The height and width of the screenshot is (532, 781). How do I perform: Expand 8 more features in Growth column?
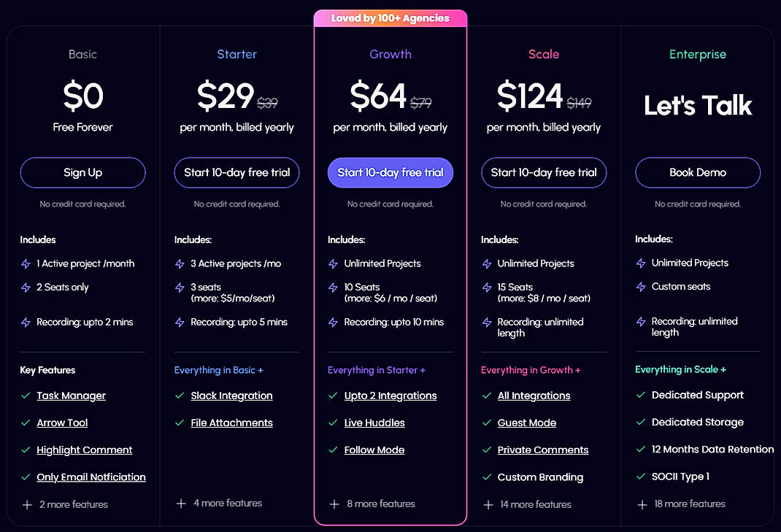click(380, 504)
